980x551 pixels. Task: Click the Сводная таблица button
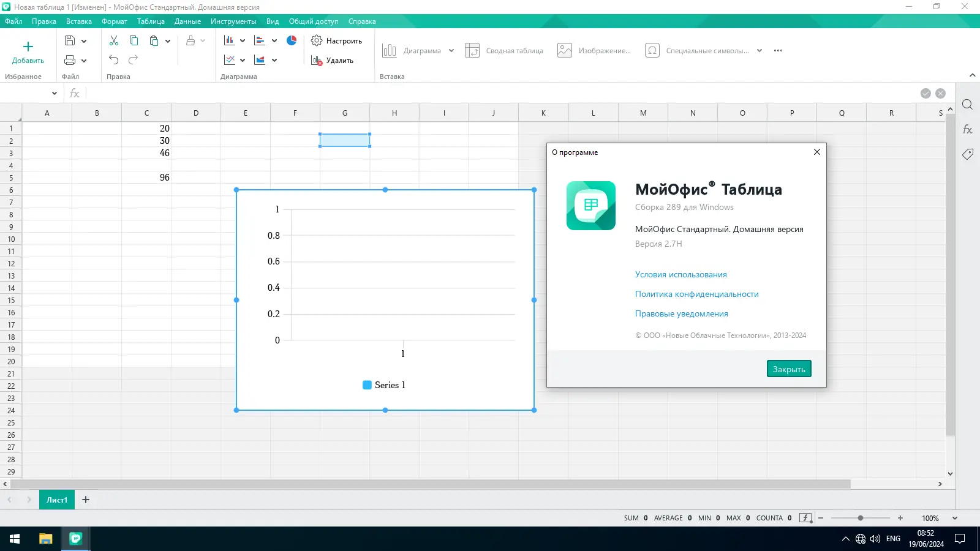click(x=504, y=51)
